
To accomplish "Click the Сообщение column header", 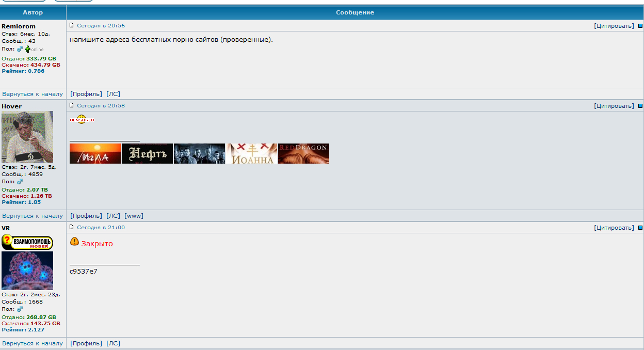I will 355,12.
